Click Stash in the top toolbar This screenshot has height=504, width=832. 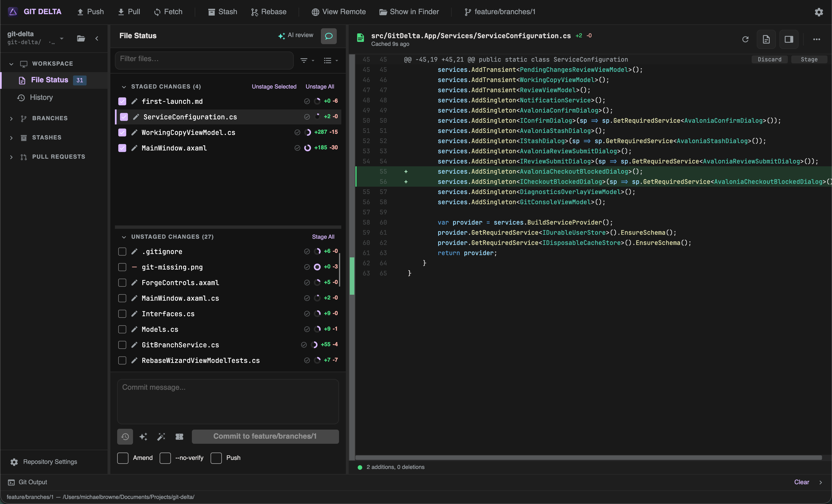pos(222,12)
